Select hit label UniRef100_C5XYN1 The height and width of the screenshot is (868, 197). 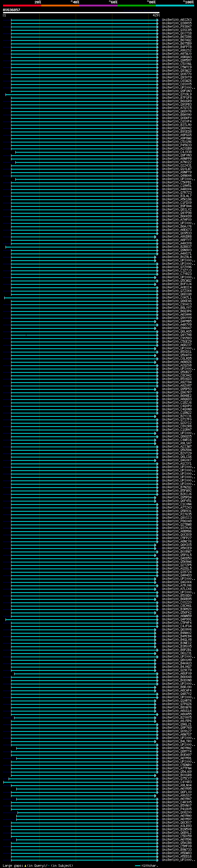(177, 64)
